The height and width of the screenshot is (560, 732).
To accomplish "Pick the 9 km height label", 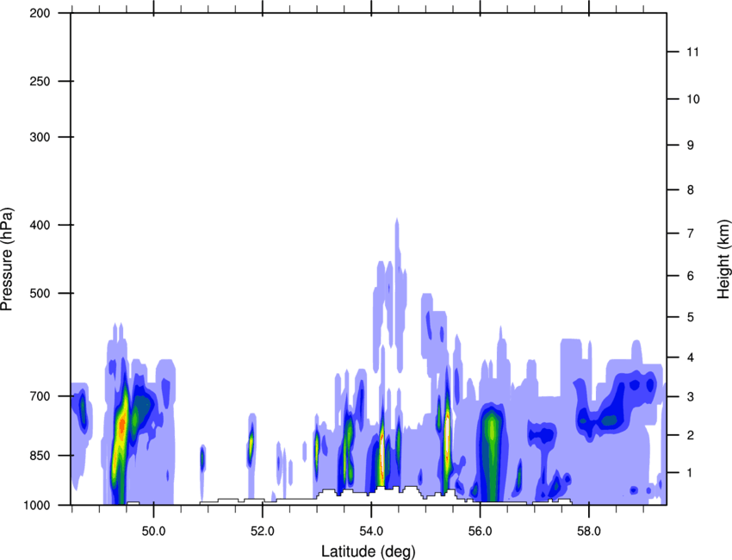I will pos(691,146).
